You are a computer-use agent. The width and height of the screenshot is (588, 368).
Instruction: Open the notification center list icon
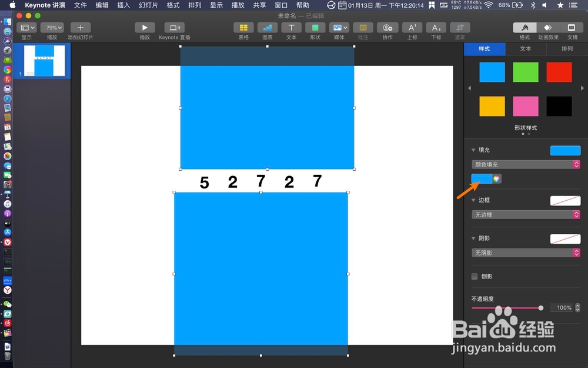(573, 5)
